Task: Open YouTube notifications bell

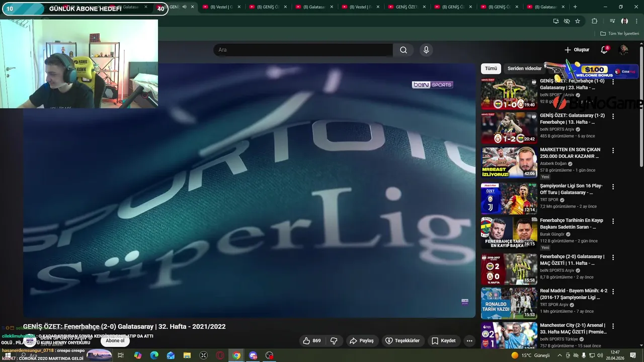Action: [604, 50]
